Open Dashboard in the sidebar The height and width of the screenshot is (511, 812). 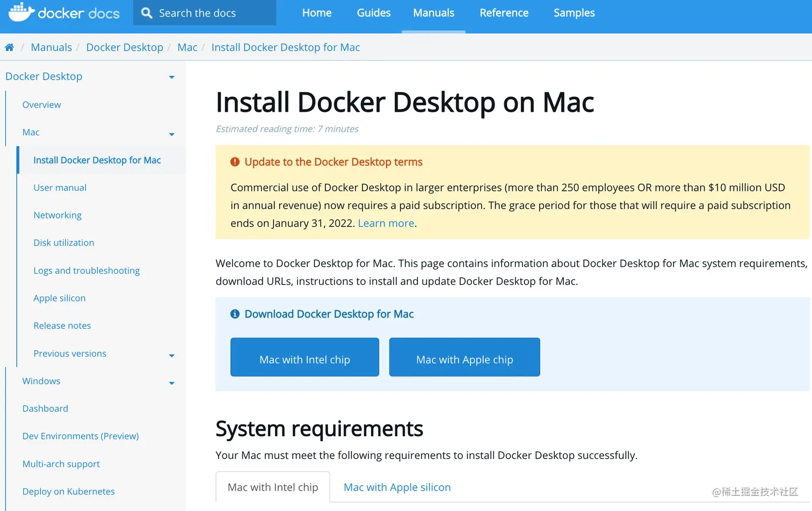click(46, 408)
